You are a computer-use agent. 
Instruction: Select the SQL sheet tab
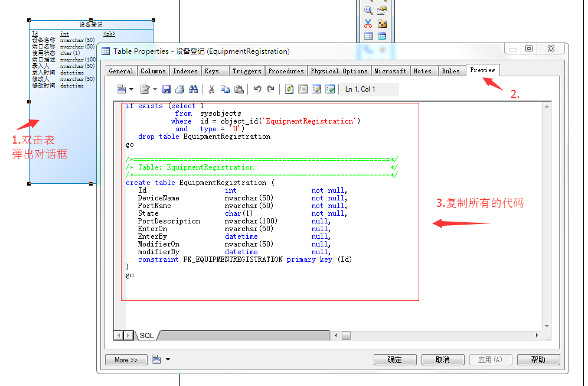(x=147, y=335)
